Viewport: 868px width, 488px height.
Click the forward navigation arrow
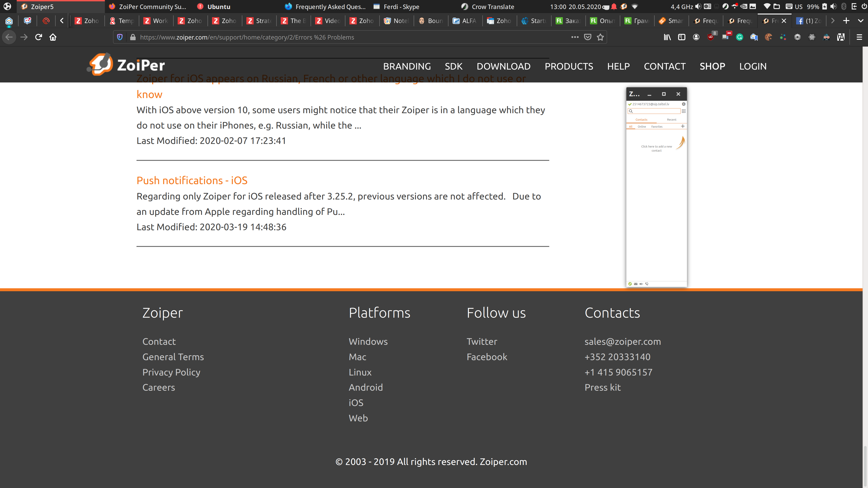coord(24,37)
